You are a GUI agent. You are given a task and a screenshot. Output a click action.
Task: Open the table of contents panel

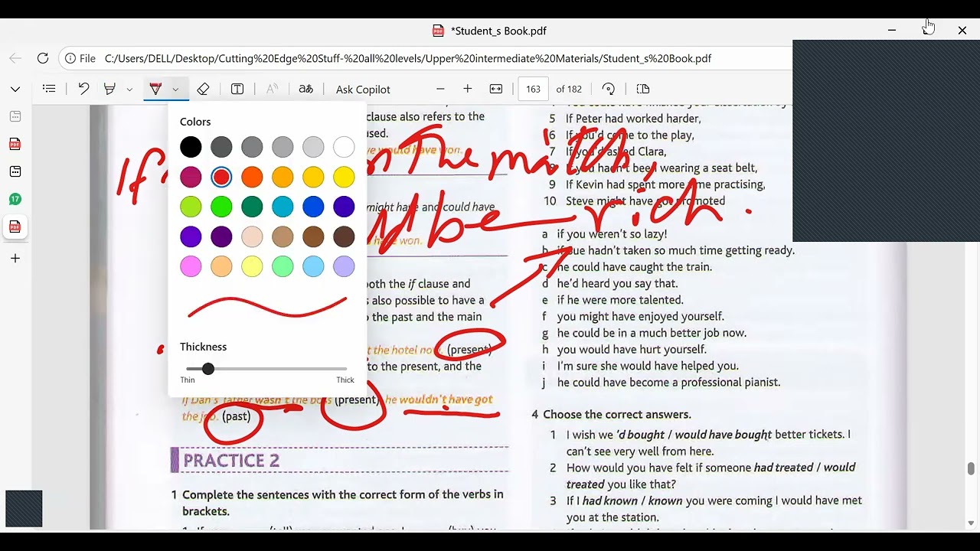(x=49, y=89)
